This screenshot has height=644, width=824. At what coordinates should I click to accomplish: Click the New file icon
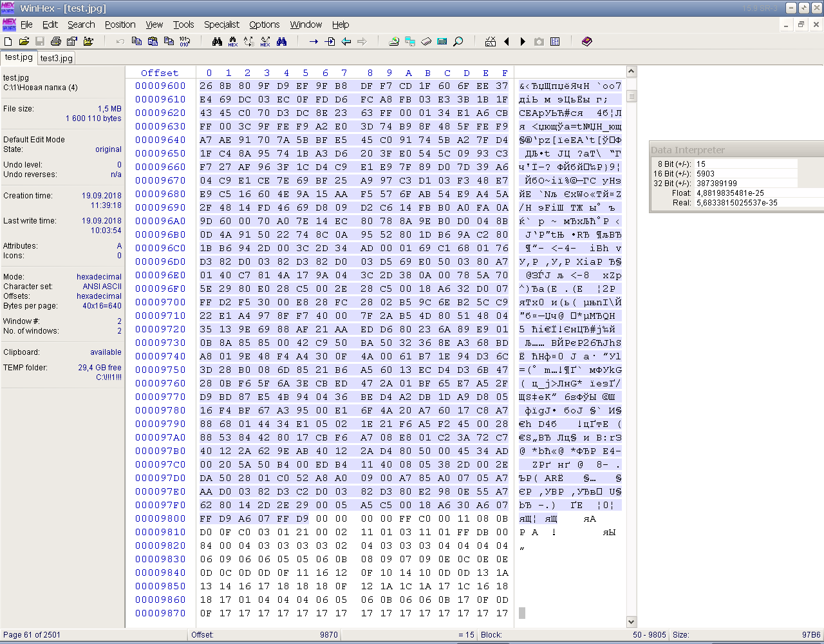click(x=8, y=41)
